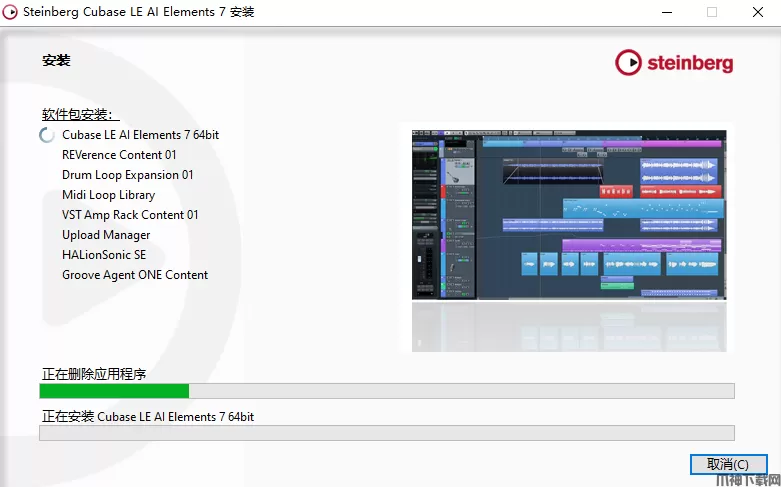Click the '正在删除应用程序' status label

pyautogui.click(x=94, y=374)
